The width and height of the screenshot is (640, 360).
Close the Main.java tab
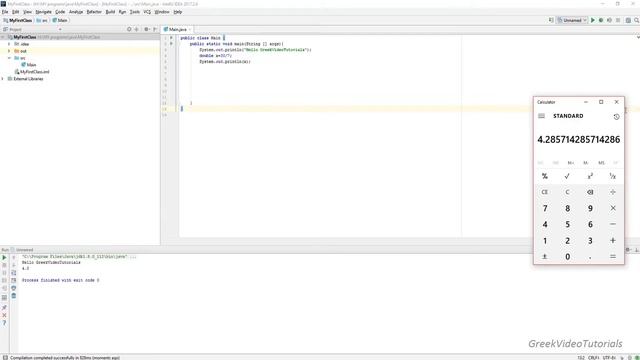click(190, 29)
